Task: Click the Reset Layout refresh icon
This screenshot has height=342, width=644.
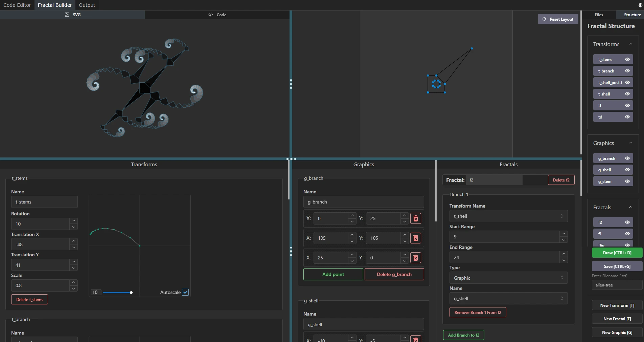Action: click(x=545, y=19)
